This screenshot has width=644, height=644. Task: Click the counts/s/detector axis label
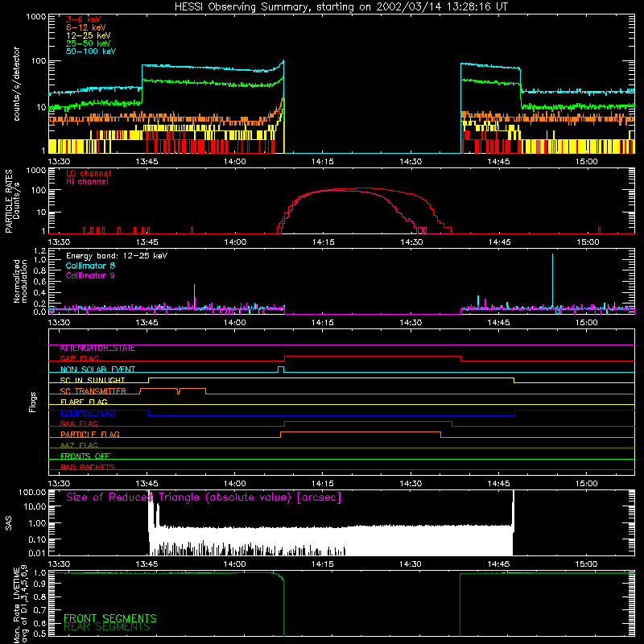(17, 84)
